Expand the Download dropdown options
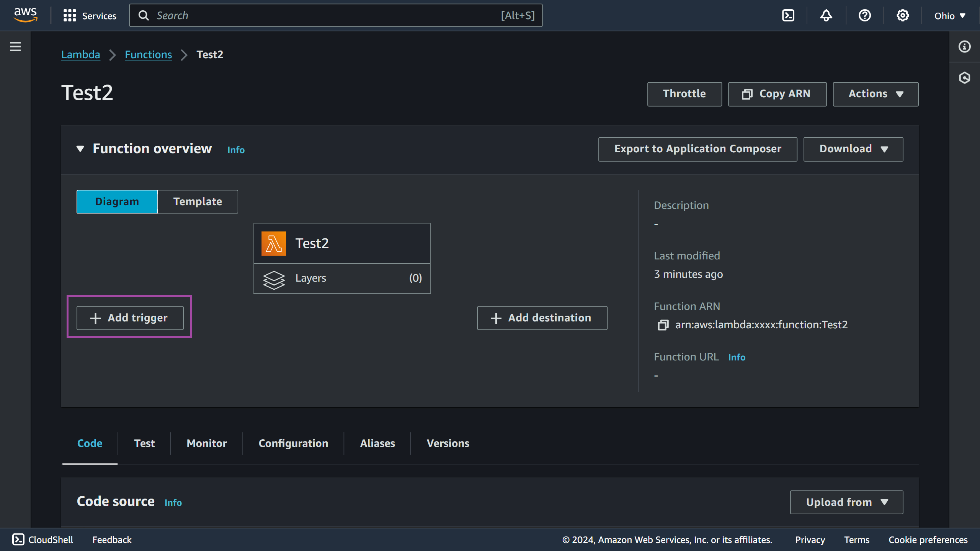The height and width of the screenshot is (551, 980). pyautogui.click(x=853, y=149)
